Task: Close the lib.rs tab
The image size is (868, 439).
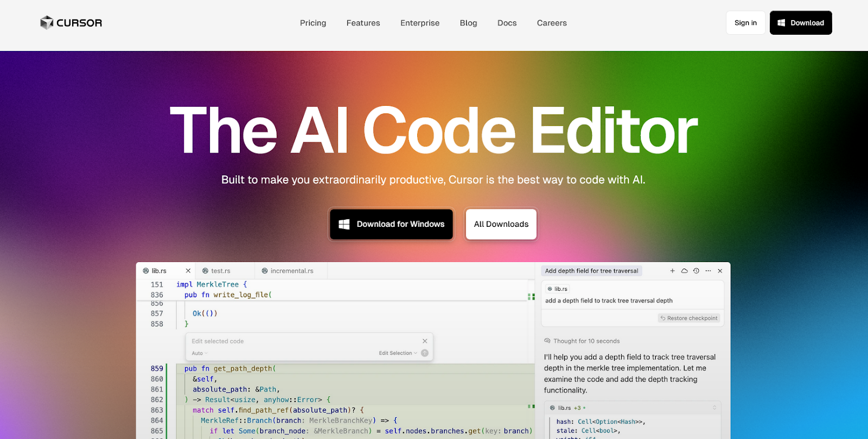Action: coord(188,271)
